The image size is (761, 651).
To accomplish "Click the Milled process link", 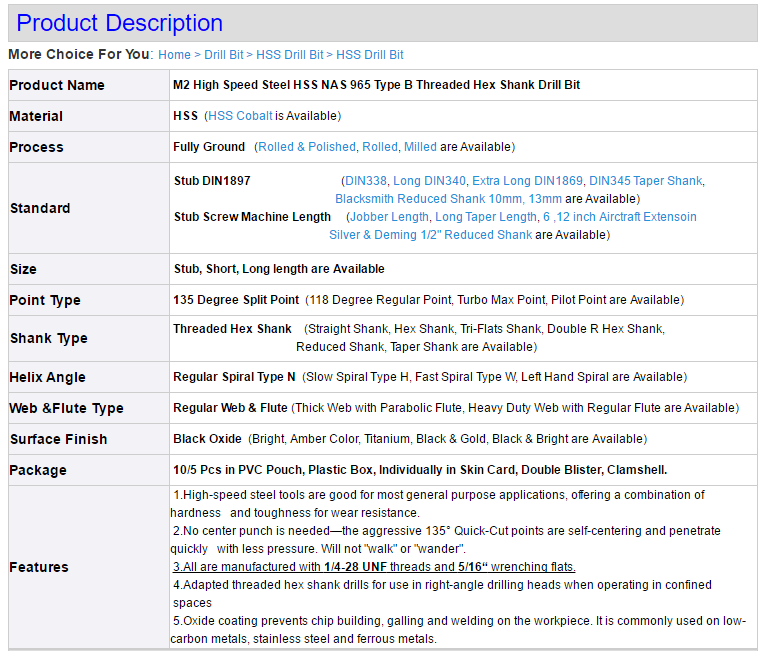I will point(420,147).
